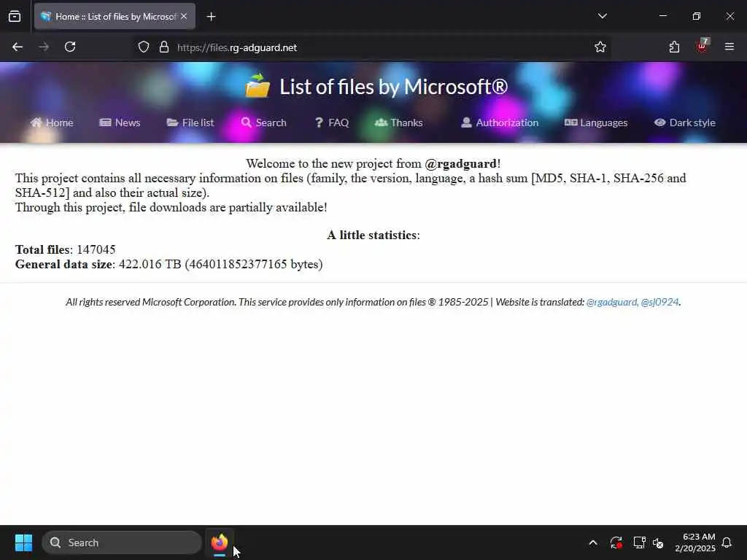The width and height of the screenshot is (747, 560).
Task: Open the Firefox View button
Action: pyautogui.click(x=15, y=17)
